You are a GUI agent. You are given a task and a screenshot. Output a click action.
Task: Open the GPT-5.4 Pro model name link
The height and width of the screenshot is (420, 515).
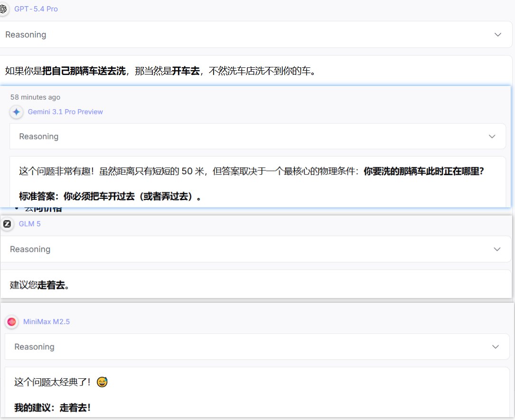pyautogui.click(x=36, y=9)
